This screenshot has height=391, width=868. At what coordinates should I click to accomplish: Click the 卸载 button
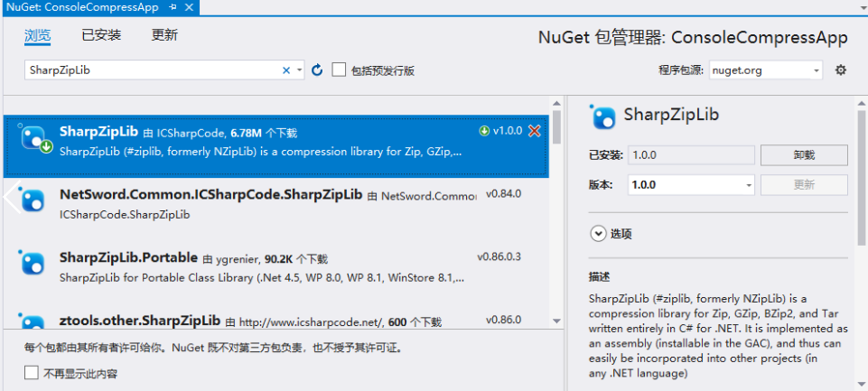pos(804,155)
